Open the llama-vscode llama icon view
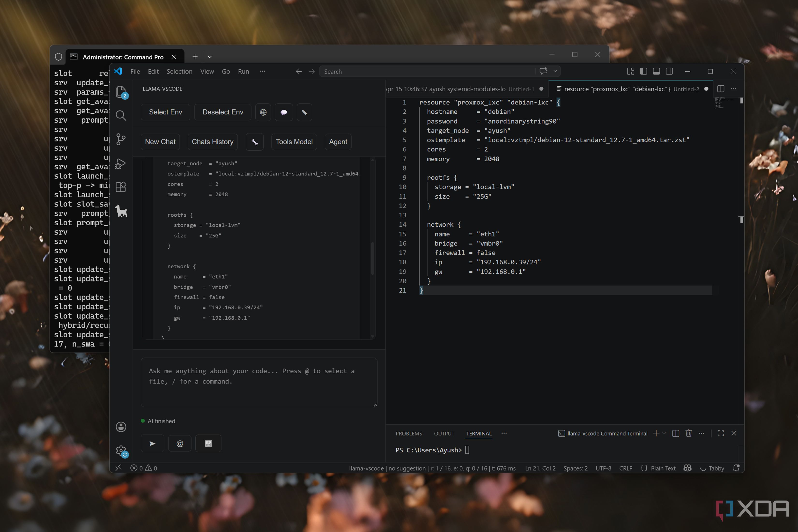798x532 pixels. point(121,211)
